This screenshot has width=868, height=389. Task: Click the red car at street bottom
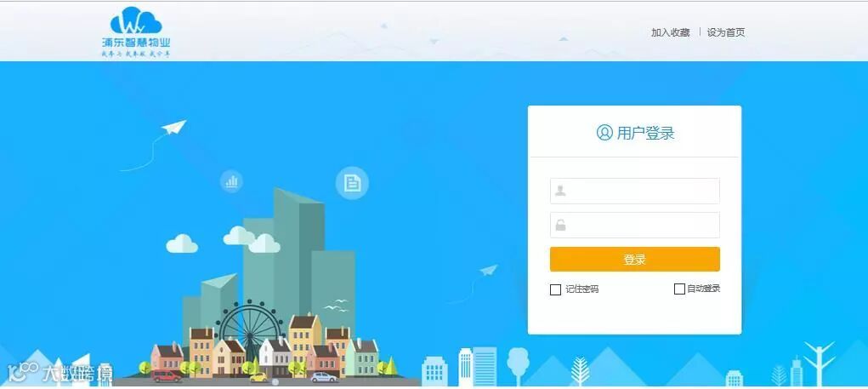tap(166, 376)
